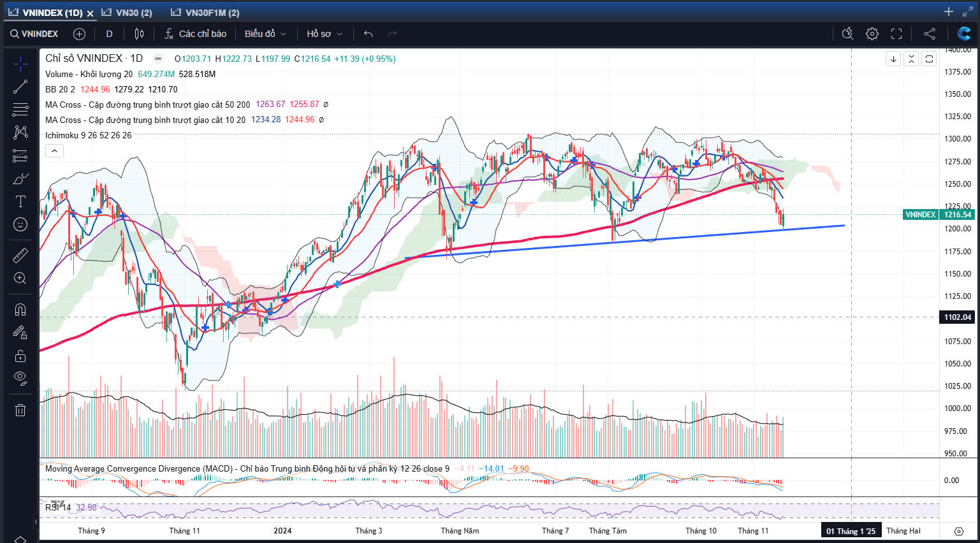Select the trend line drawing tool
The width and height of the screenshot is (980, 543).
(x=20, y=87)
